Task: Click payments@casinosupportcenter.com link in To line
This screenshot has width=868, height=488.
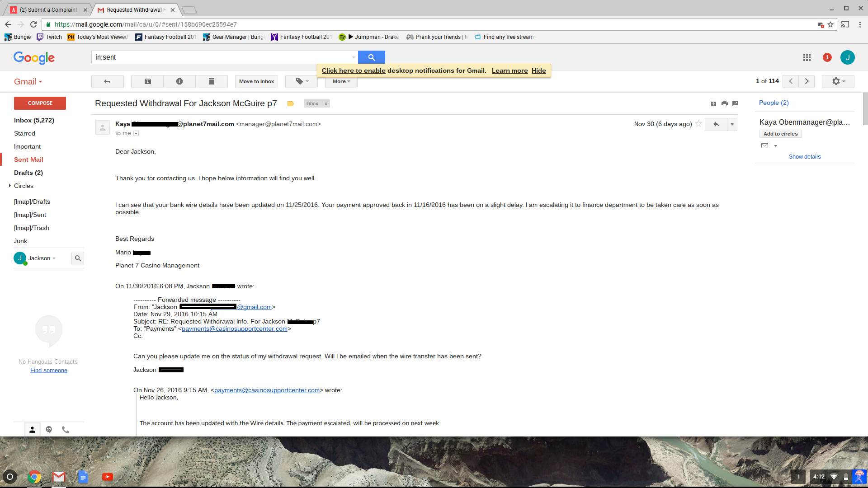Action: [x=235, y=329]
